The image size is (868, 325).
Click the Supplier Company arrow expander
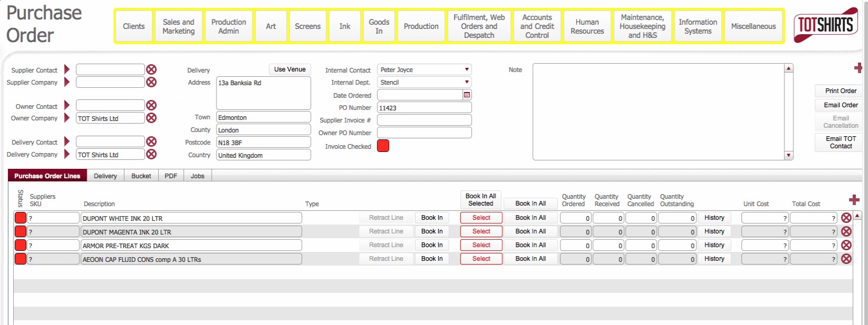click(x=67, y=82)
